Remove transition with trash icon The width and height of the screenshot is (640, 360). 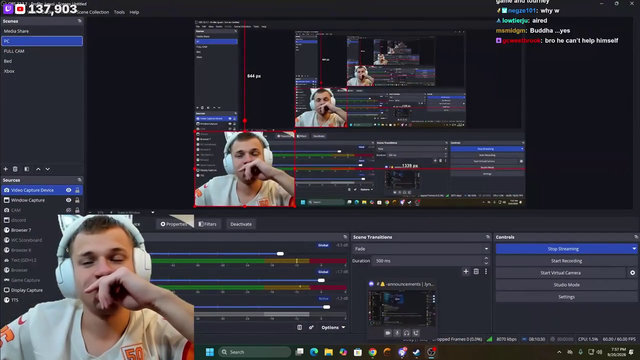476,271
